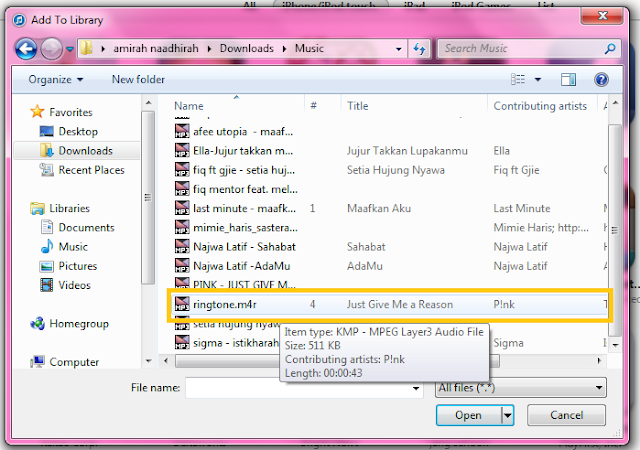Expand the arrow after Downloads breadcrumb

pyautogui.click(x=284, y=49)
